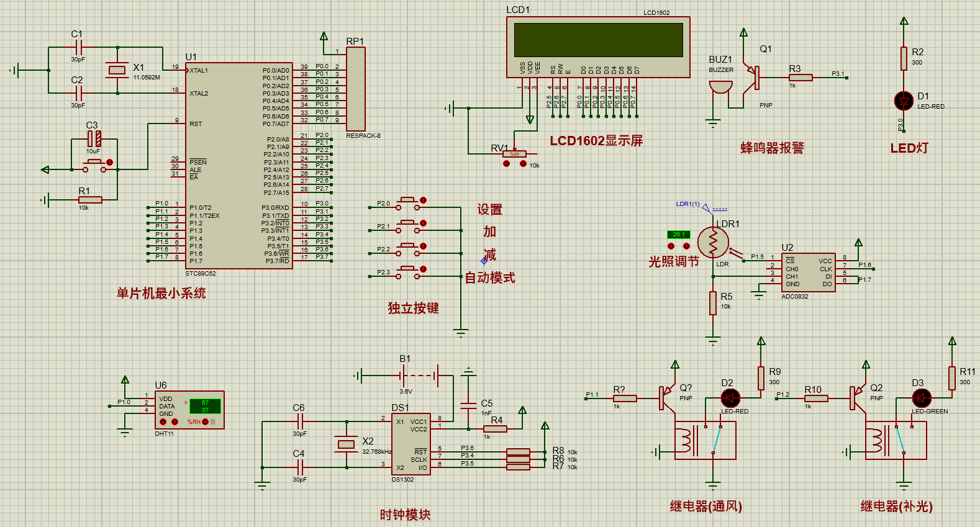980x527 pixels.
Task: Click the LCD1602 display screen
Action: coord(599,40)
